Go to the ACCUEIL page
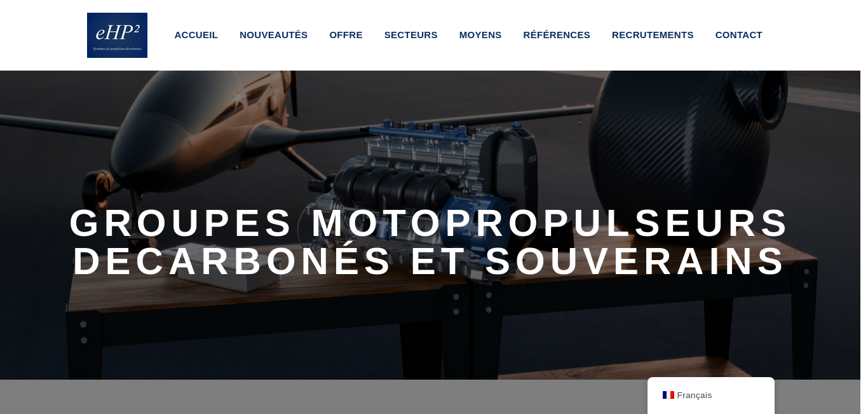 point(196,35)
